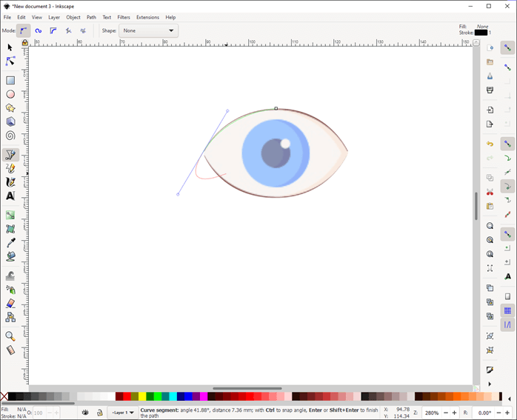The width and height of the screenshot is (517, 420).
Task: Select the Color Picker dropper tool
Action: pos(10,243)
